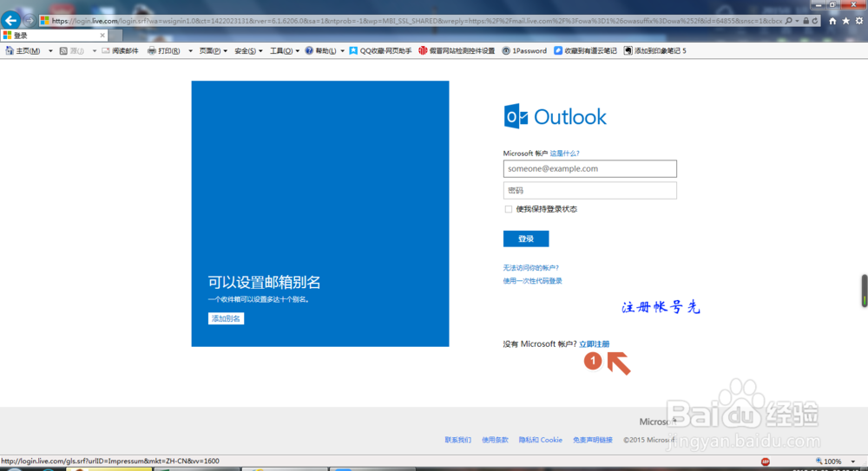Tick the 使我保持登录状态 checkbox
This screenshot has width=868, height=471.
508,209
